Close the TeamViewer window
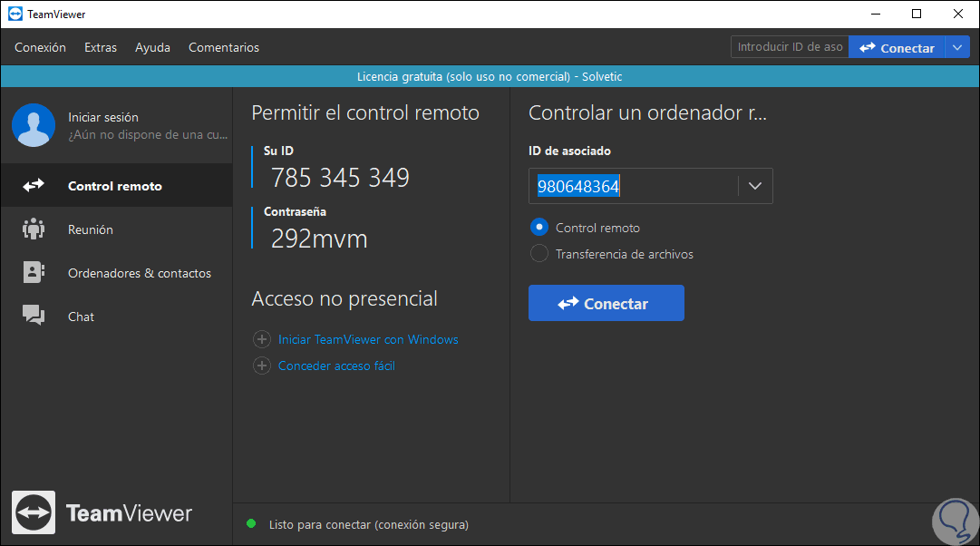 [957, 14]
